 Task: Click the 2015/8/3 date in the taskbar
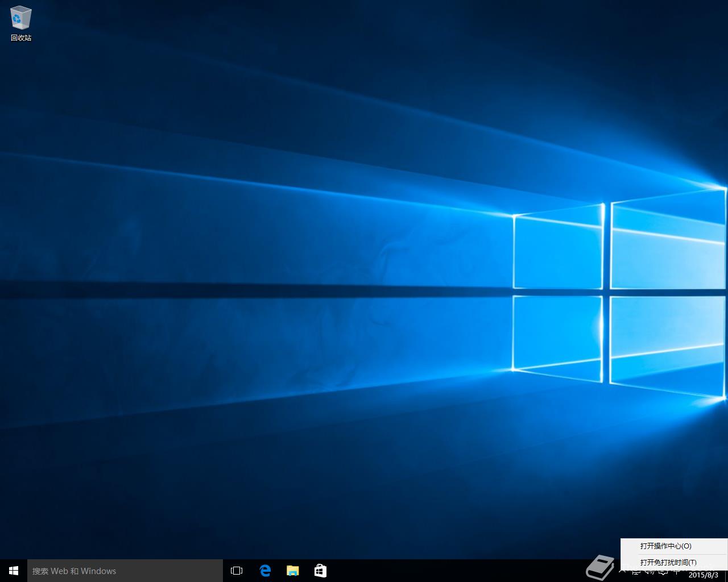[x=704, y=575]
